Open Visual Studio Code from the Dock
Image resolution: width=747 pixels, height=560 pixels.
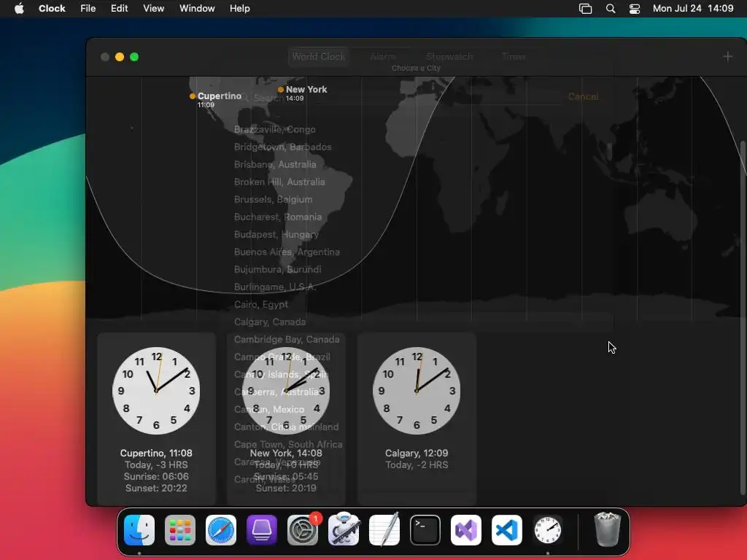[507, 530]
